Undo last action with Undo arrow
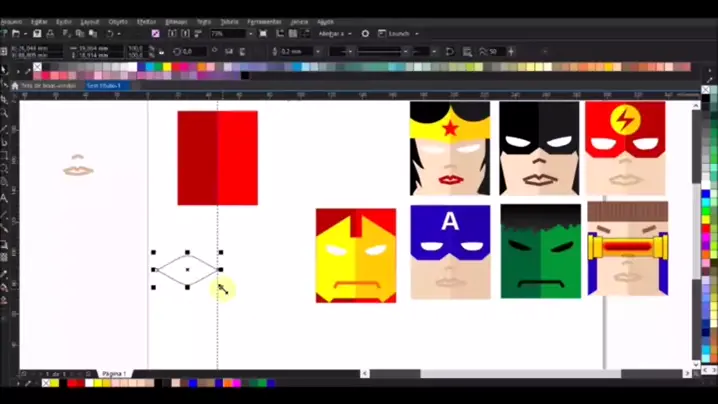Viewport: 718px width, 404px height. (x=110, y=33)
